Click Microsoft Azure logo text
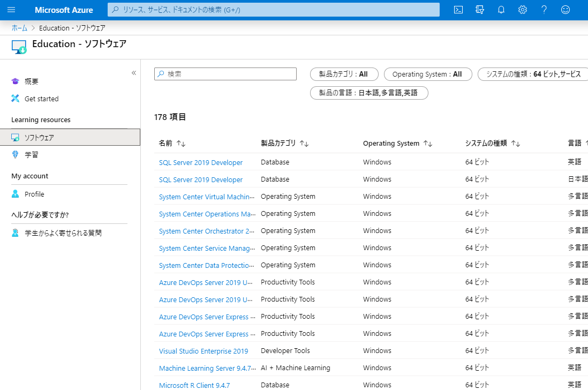This screenshot has height=390, width=588. [x=64, y=10]
